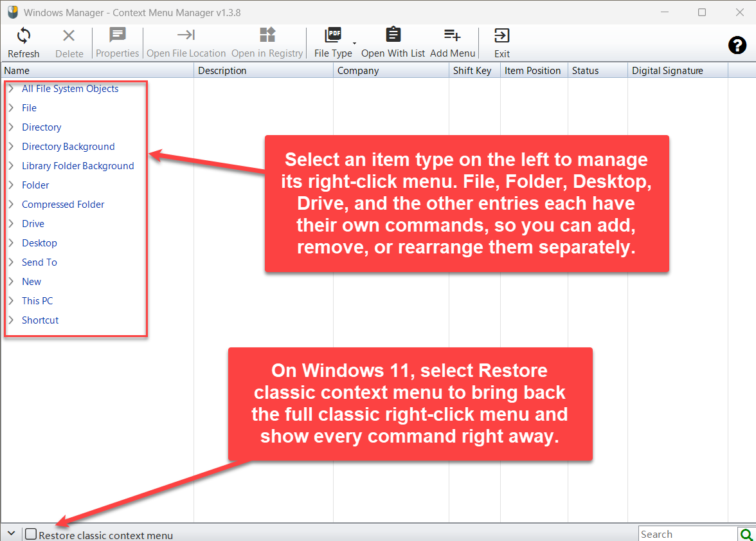Select Compressed Folder tree item

point(63,205)
